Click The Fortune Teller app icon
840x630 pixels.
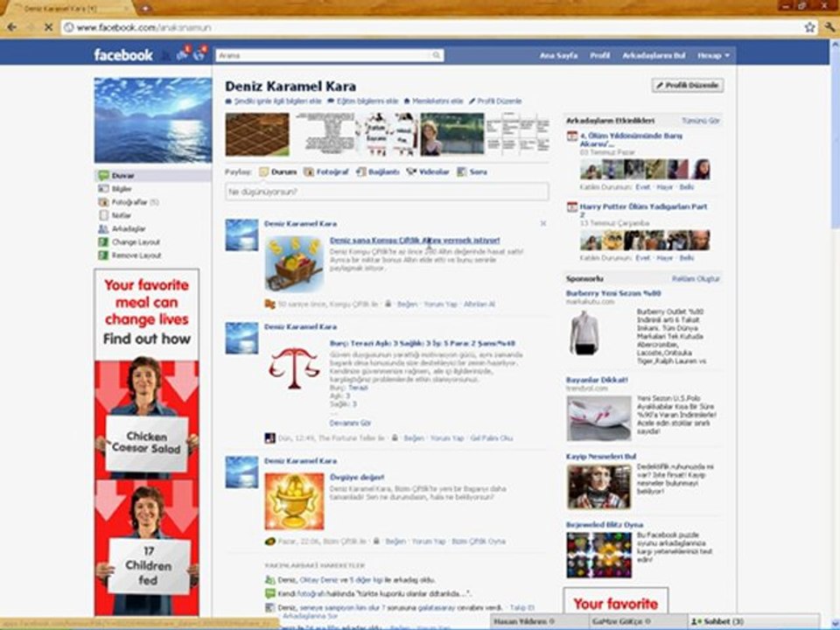[269, 437]
